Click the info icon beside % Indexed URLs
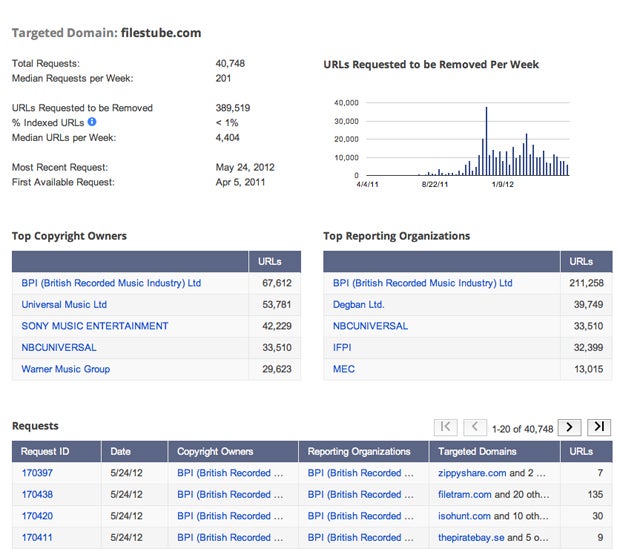This screenshot has width=620, height=549. (x=92, y=122)
